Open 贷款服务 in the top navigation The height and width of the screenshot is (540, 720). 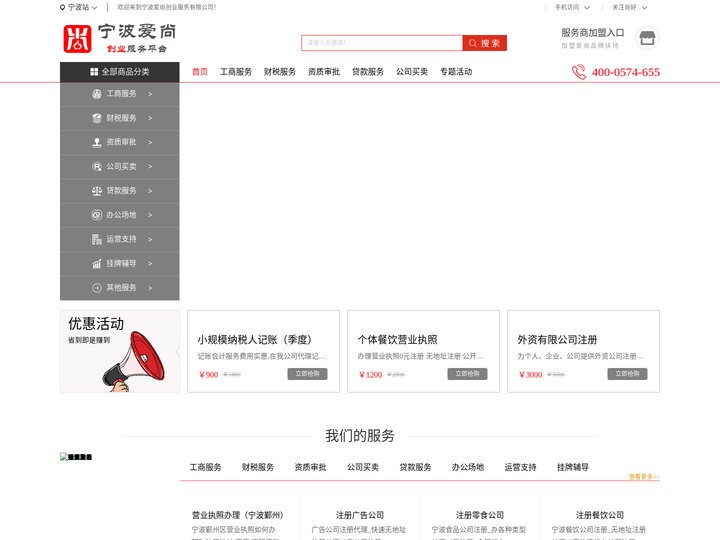368,72
